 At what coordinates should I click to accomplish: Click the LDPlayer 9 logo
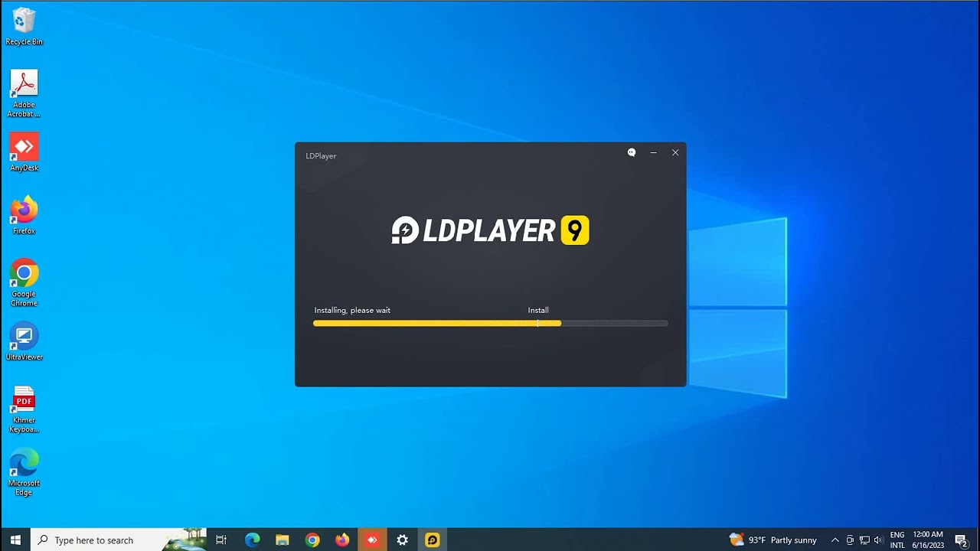click(x=490, y=230)
